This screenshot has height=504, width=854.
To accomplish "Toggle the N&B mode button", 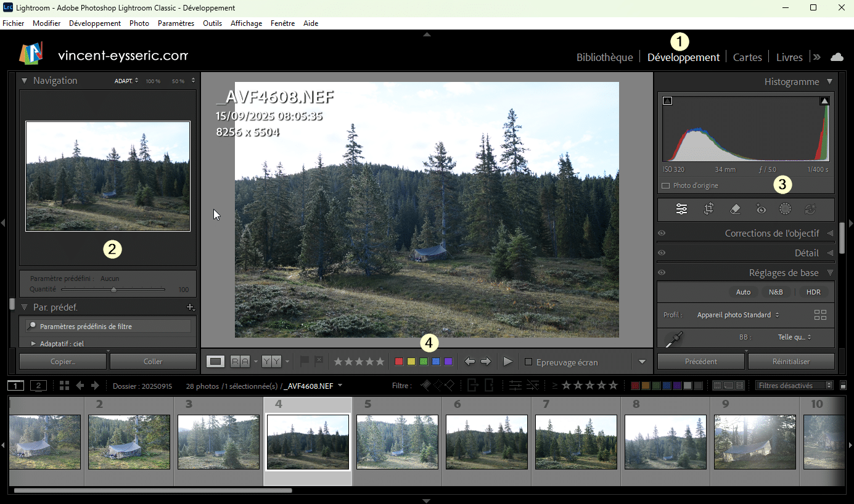I will tap(776, 291).
